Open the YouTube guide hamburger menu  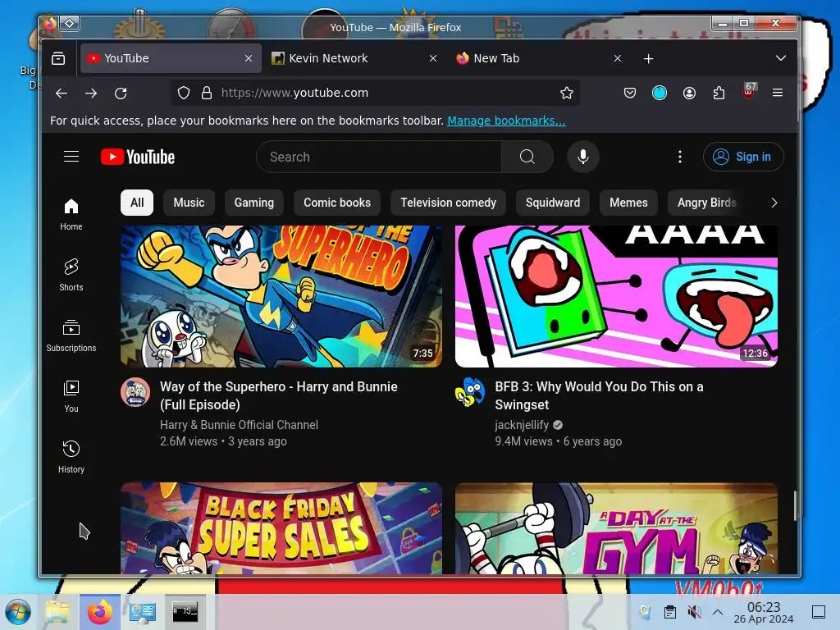pyautogui.click(x=71, y=157)
